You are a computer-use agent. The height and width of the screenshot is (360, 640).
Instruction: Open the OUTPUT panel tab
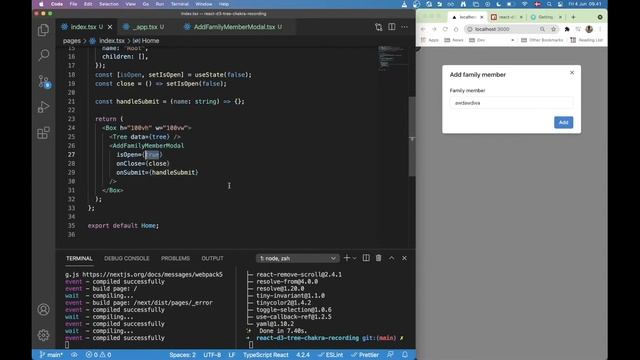pyautogui.click(x=212, y=258)
